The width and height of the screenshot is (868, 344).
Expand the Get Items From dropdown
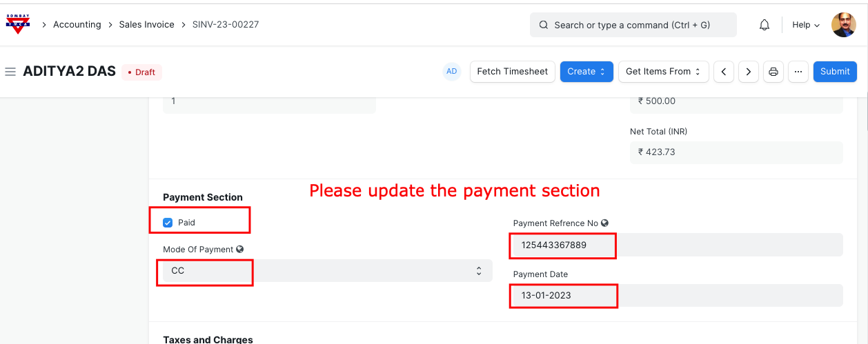coord(663,72)
